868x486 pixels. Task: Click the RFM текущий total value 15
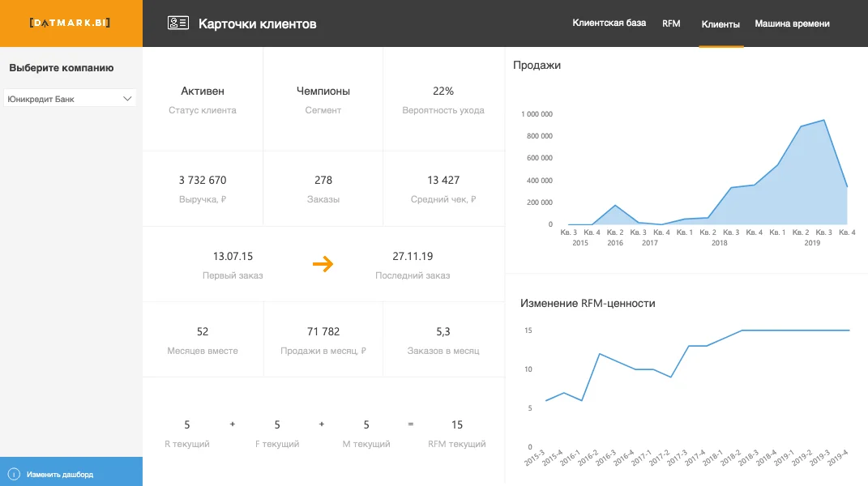pos(457,424)
